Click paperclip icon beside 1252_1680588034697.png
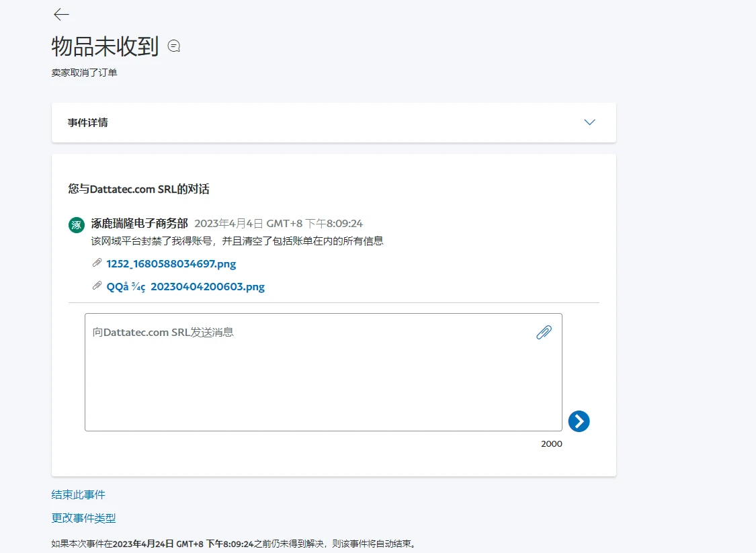756x553 pixels. (97, 263)
